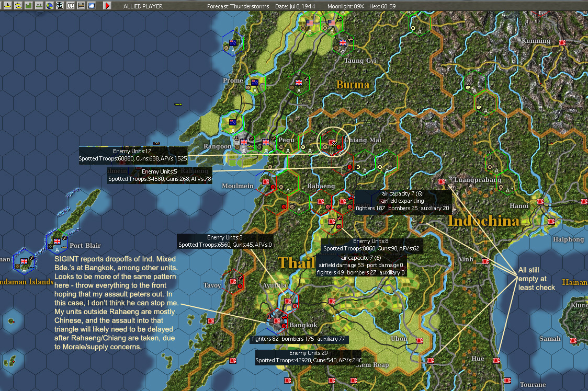
Task: Click the Enemy Units:29 info box
Action: (308, 357)
